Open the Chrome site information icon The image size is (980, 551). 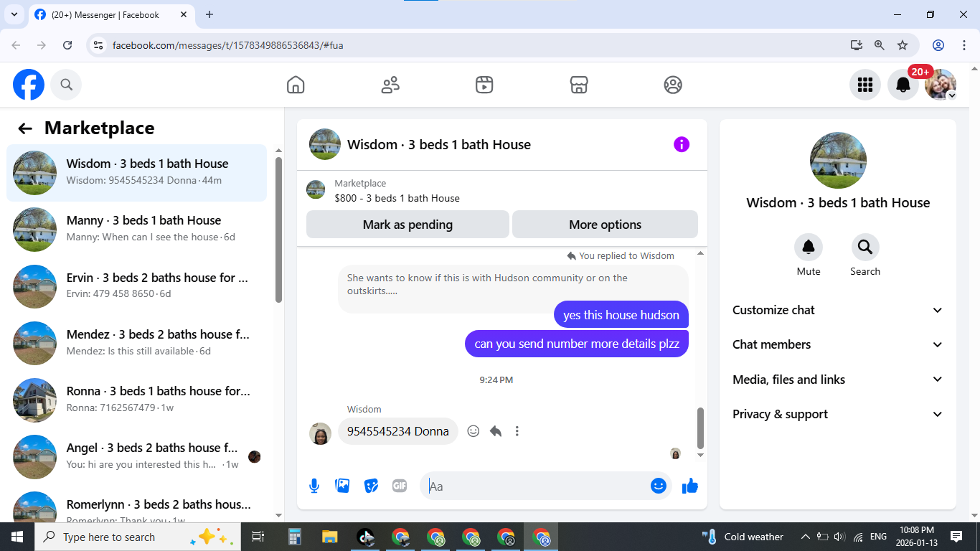99,45
